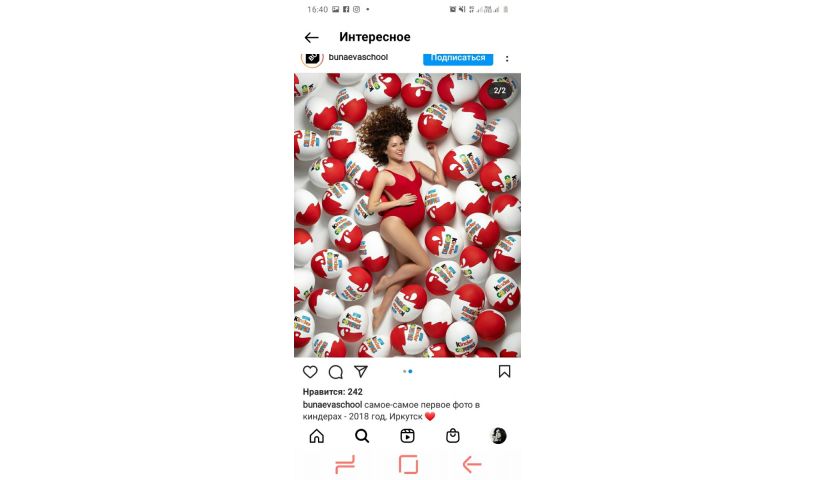Save post with bookmark icon
This screenshot has width=816, height=480.
(504, 371)
